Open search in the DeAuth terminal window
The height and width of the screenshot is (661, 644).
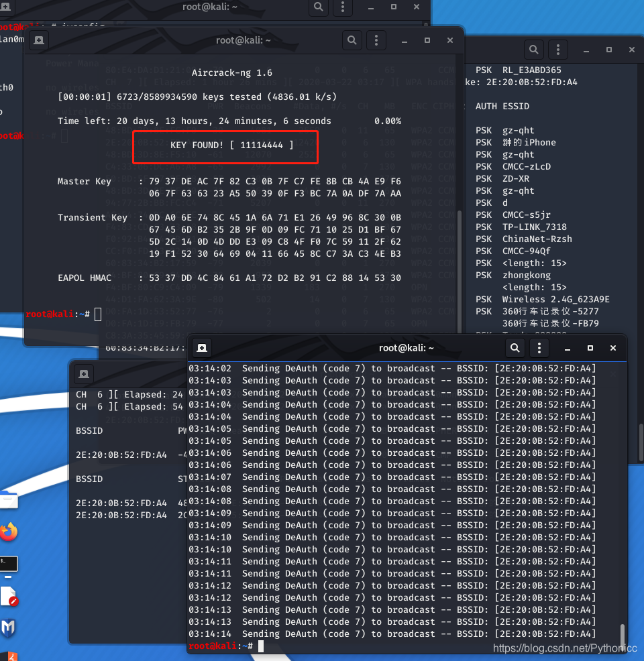click(515, 348)
